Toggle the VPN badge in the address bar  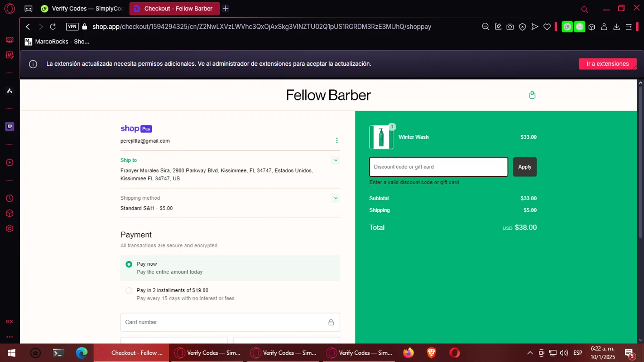72,27
